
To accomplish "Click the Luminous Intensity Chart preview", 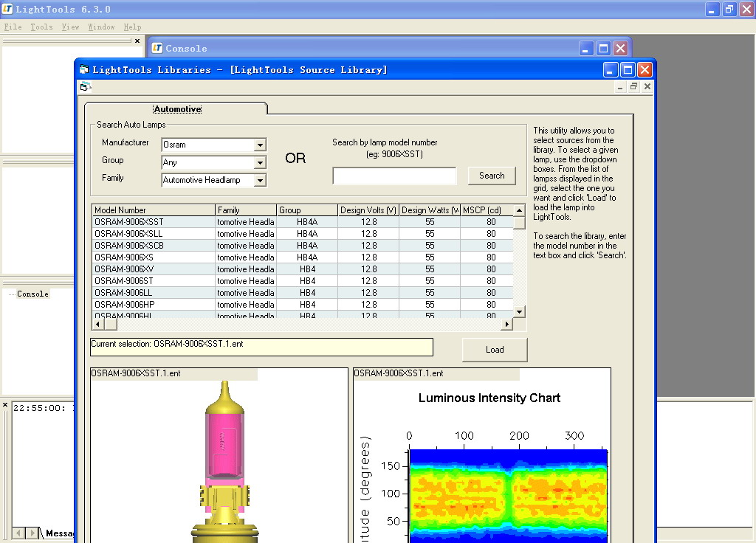I will [x=482, y=455].
